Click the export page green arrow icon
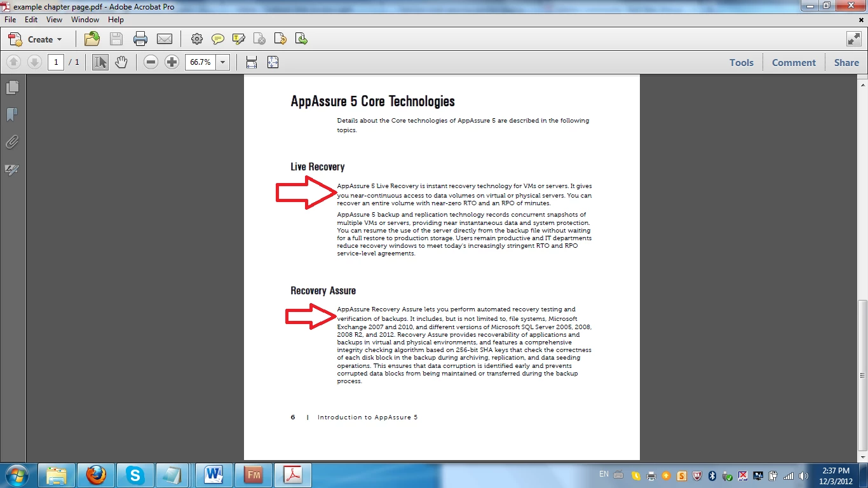 pyautogui.click(x=301, y=39)
